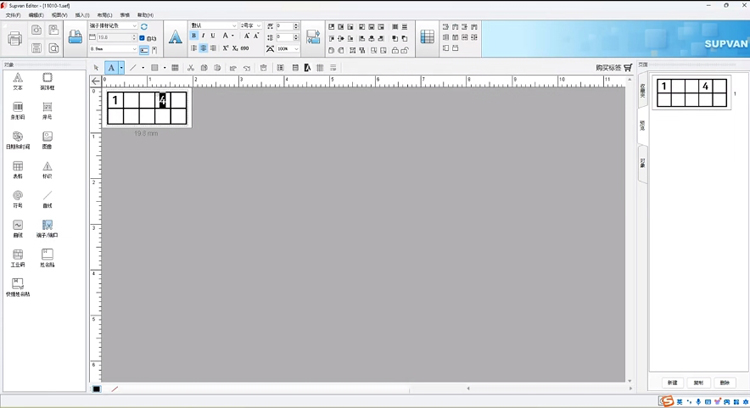Toggle Italic text formatting
Screen dimensions: 750x408
tap(203, 36)
